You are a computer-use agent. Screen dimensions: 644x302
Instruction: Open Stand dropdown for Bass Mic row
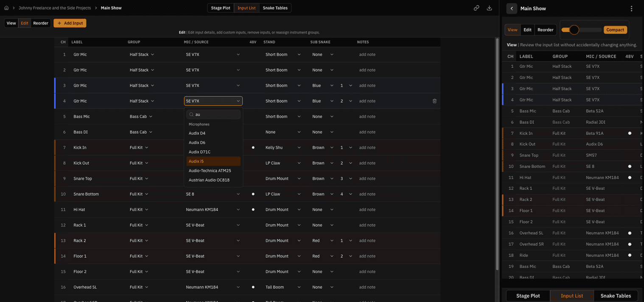[283, 117]
